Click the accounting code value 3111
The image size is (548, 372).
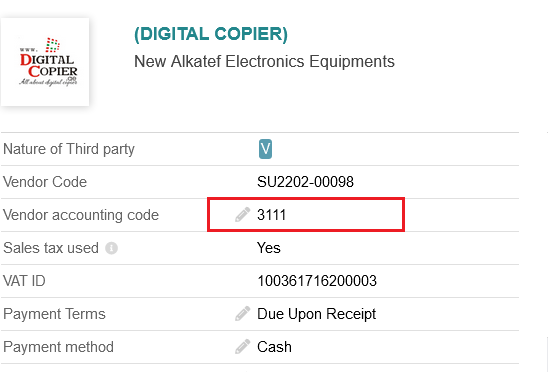[x=272, y=215]
